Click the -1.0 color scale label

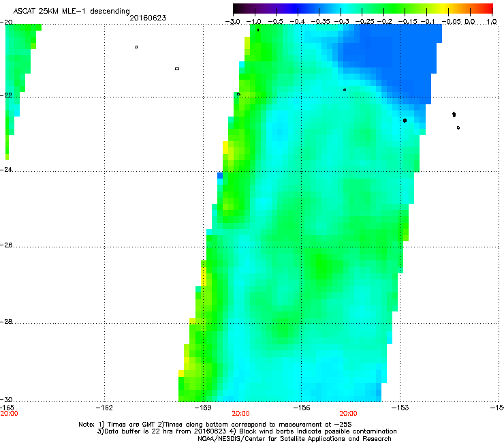point(254,22)
